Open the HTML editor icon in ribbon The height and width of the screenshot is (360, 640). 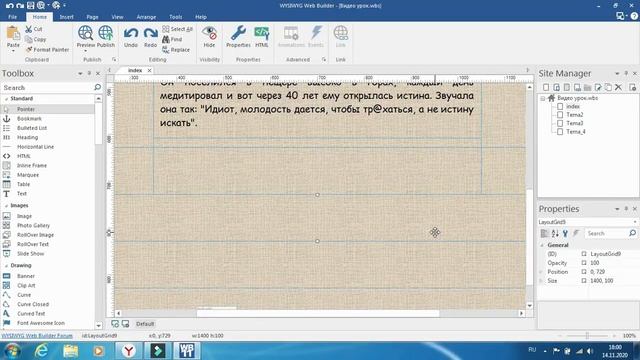pyautogui.click(x=262, y=33)
